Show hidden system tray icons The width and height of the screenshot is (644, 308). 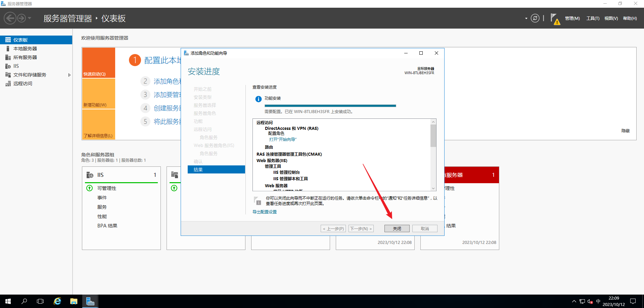[574, 301]
